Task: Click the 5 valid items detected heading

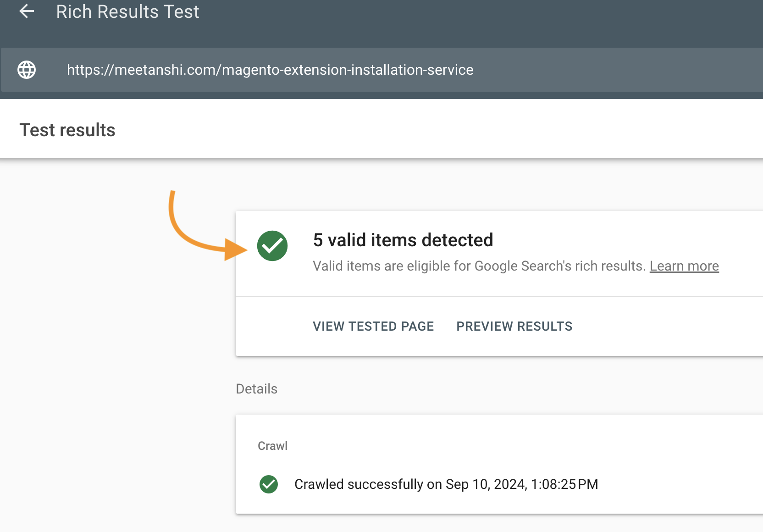Action: pyautogui.click(x=403, y=240)
